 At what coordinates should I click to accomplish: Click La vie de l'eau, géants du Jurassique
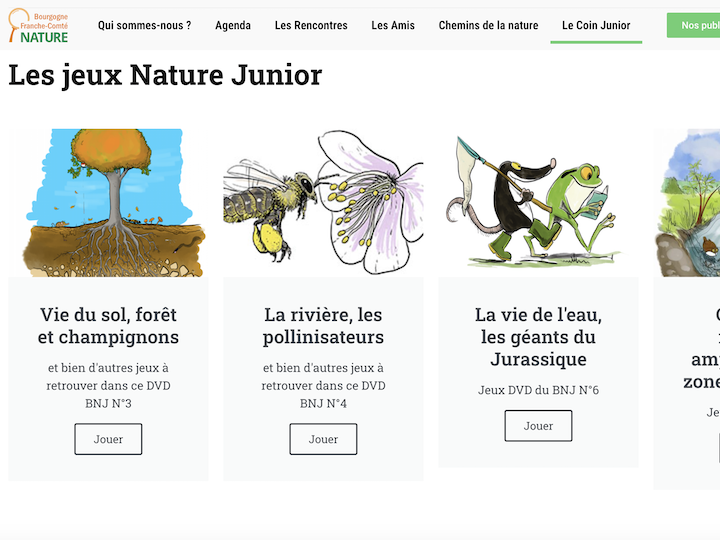[x=538, y=337]
